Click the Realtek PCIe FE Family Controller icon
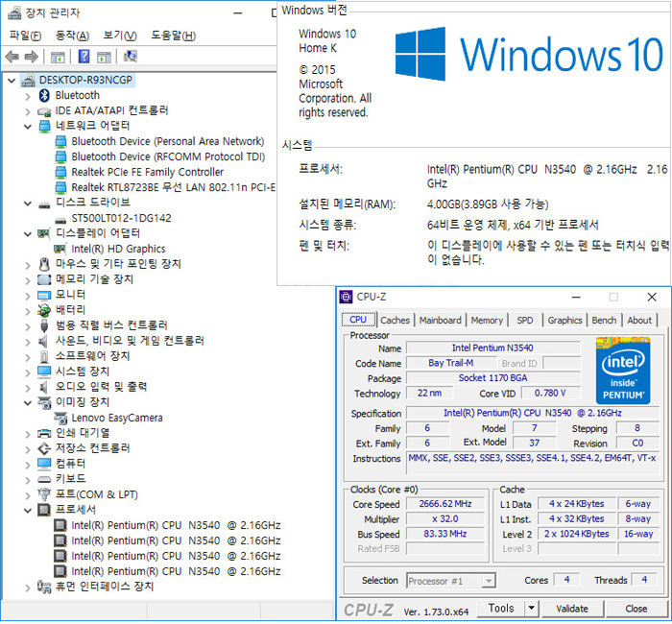Image resolution: width=672 pixels, height=624 pixels. tap(60, 172)
